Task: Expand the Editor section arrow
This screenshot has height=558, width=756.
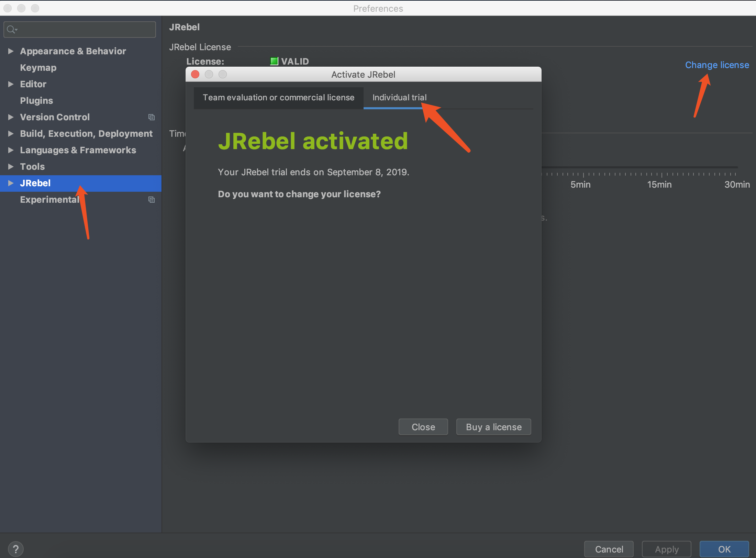Action: coord(11,84)
